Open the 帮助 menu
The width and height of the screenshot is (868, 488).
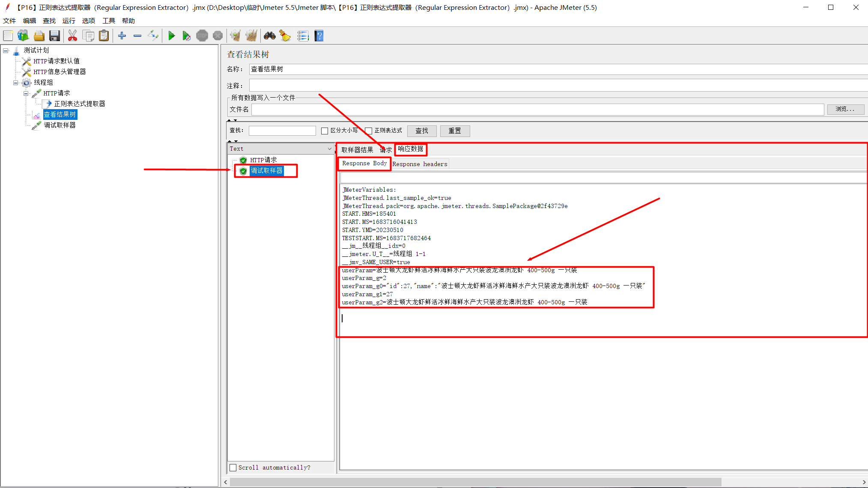click(x=128, y=21)
